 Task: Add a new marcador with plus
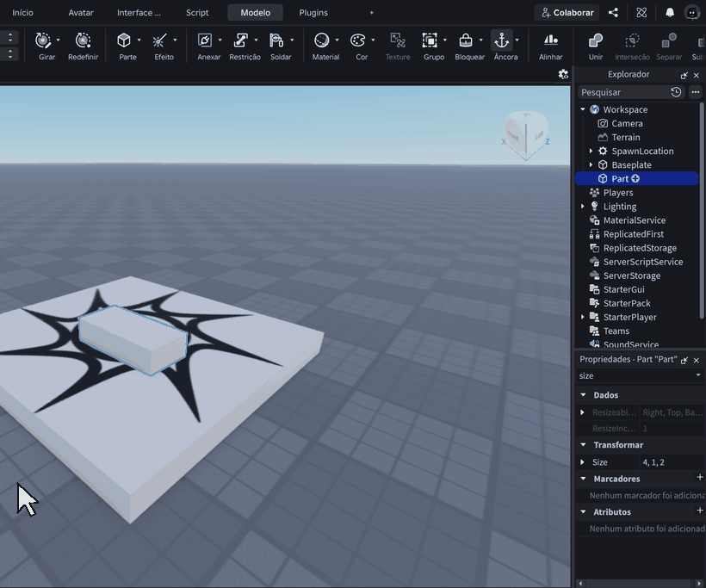700,477
